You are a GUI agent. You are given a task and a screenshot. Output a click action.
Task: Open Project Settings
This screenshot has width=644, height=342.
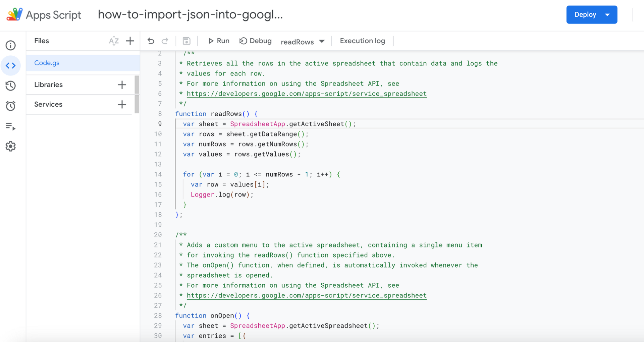click(x=11, y=146)
